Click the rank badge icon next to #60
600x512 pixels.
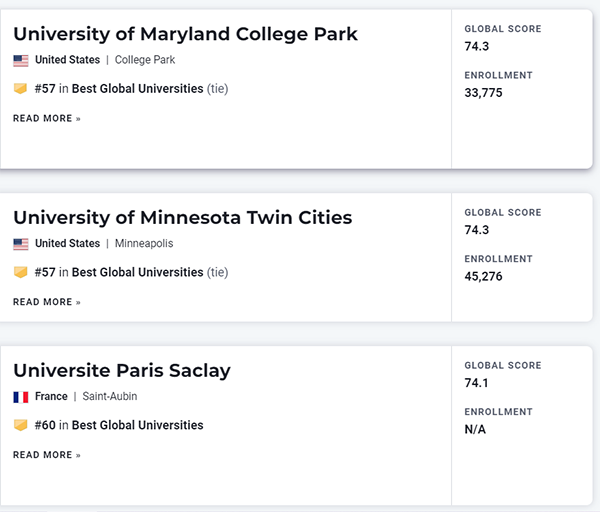pos(21,425)
